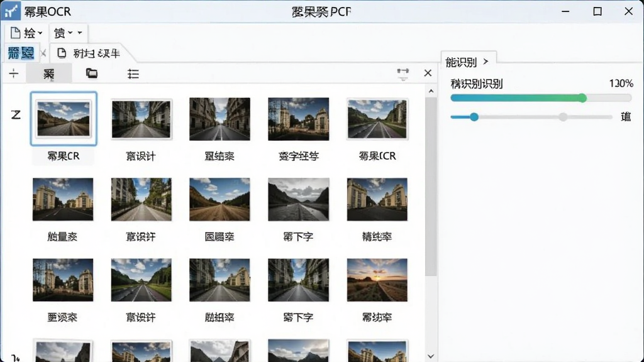
Task: Open the 能识别 tab in the right panel
Action: (x=469, y=62)
